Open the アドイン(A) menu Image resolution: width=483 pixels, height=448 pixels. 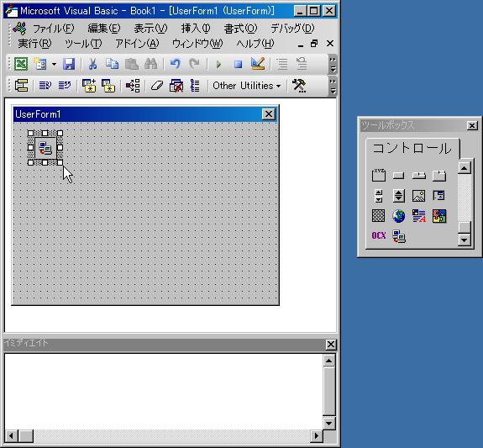137,44
